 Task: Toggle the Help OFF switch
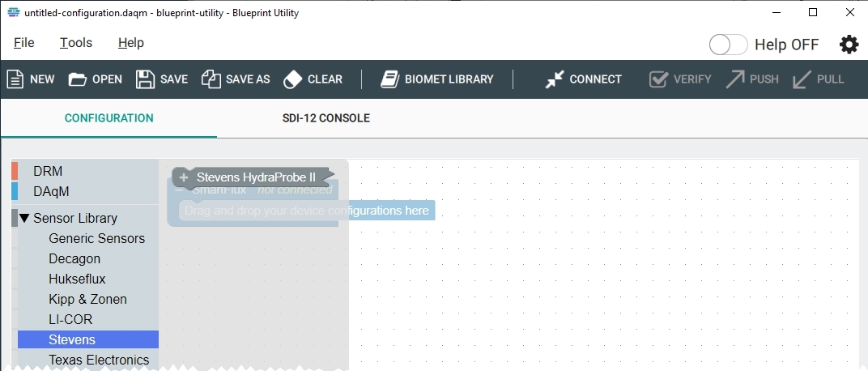point(729,45)
